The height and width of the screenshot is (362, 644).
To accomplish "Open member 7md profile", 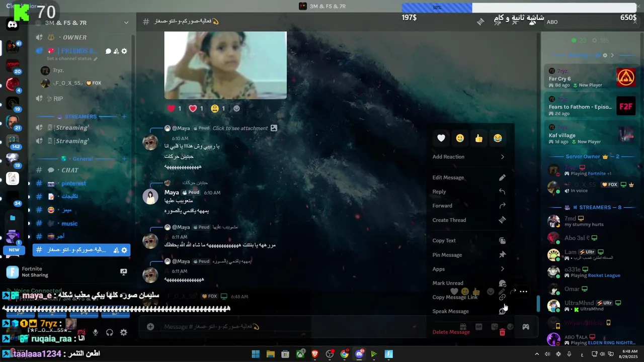I will [x=591, y=221].
